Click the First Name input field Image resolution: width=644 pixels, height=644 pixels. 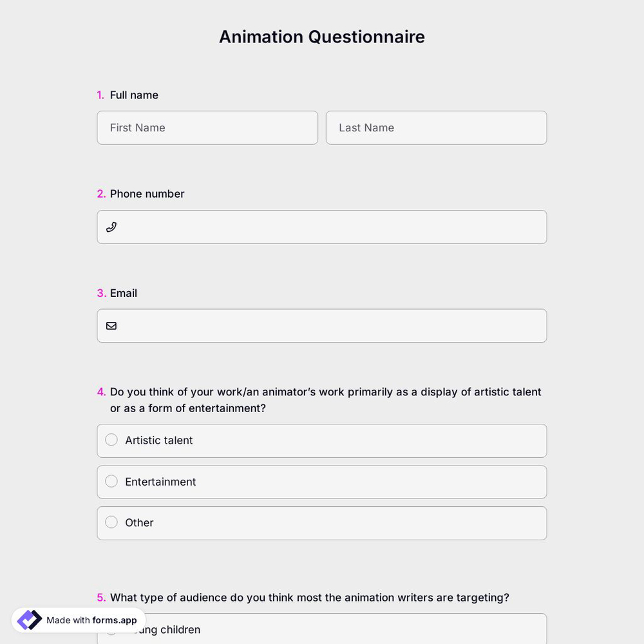(207, 128)
